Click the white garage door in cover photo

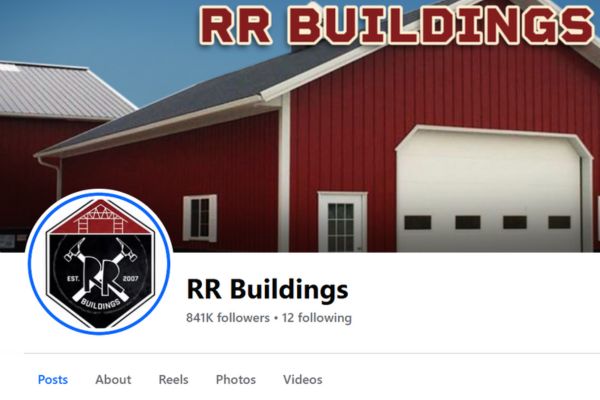pyautogui.click(x=494, y=189)
